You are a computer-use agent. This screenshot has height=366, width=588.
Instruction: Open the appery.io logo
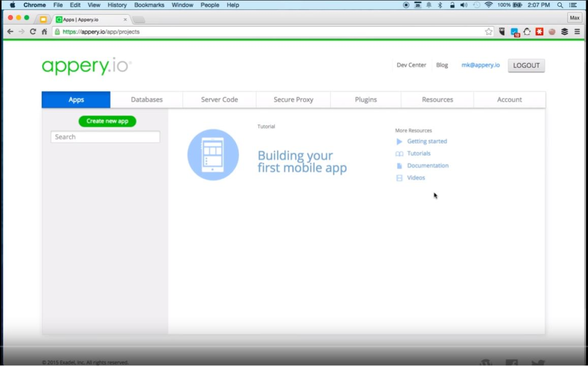coord(85,65)
